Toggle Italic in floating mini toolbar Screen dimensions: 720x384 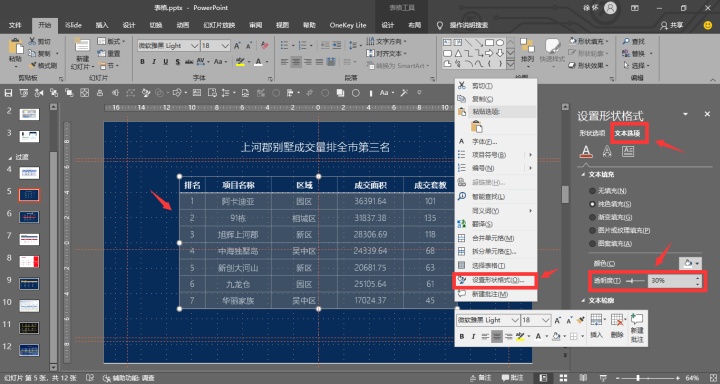coord(473,337)
